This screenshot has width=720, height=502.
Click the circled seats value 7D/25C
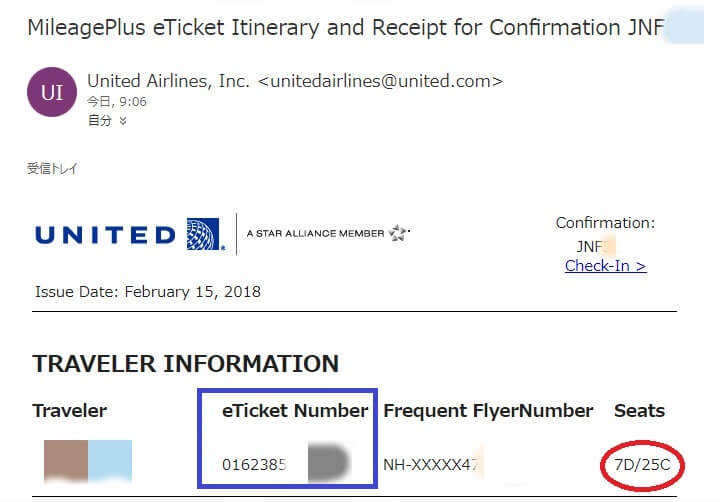pyautogui.click(x=642, y=463)
